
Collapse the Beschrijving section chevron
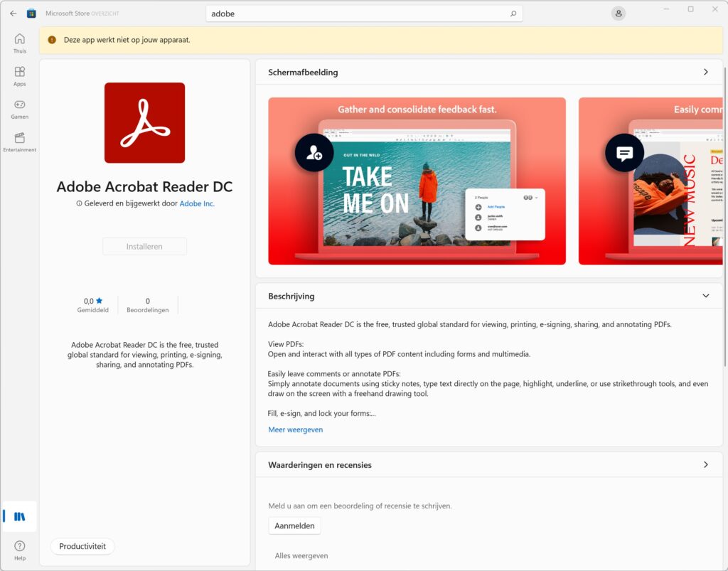(706, 296)
